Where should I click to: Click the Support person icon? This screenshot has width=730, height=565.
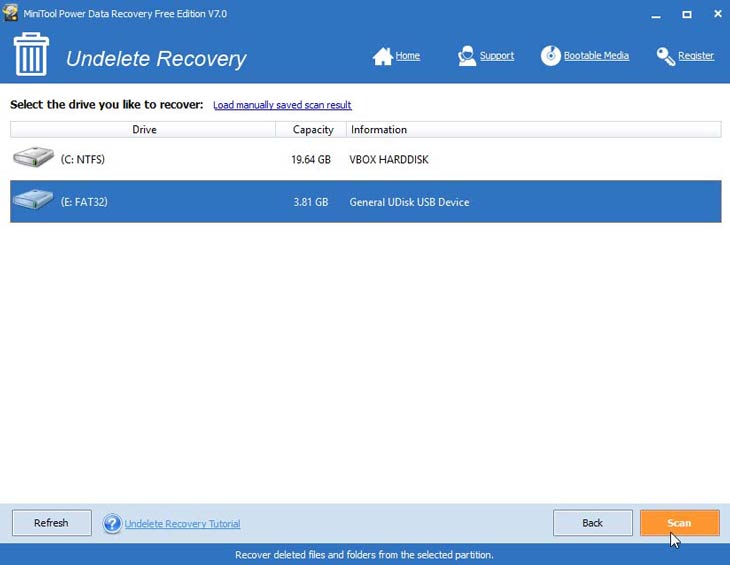click(466, 56)
